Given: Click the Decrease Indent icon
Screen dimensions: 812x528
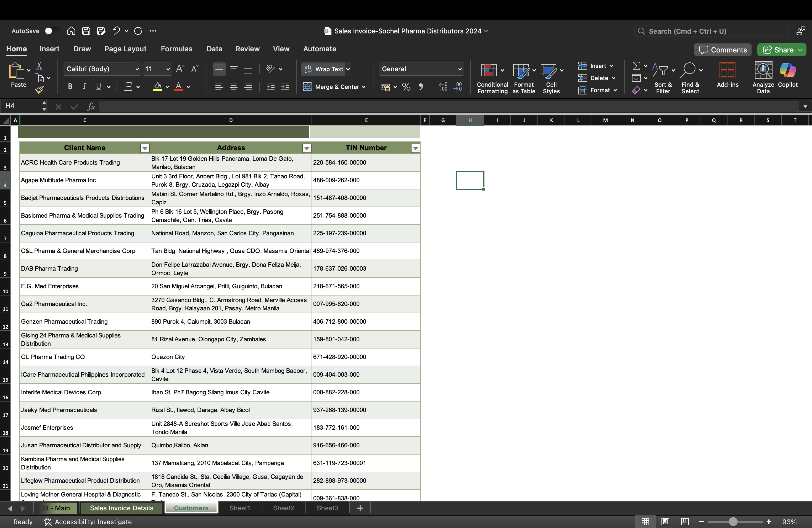Looking at the screenshot, I should coord(271,87).
